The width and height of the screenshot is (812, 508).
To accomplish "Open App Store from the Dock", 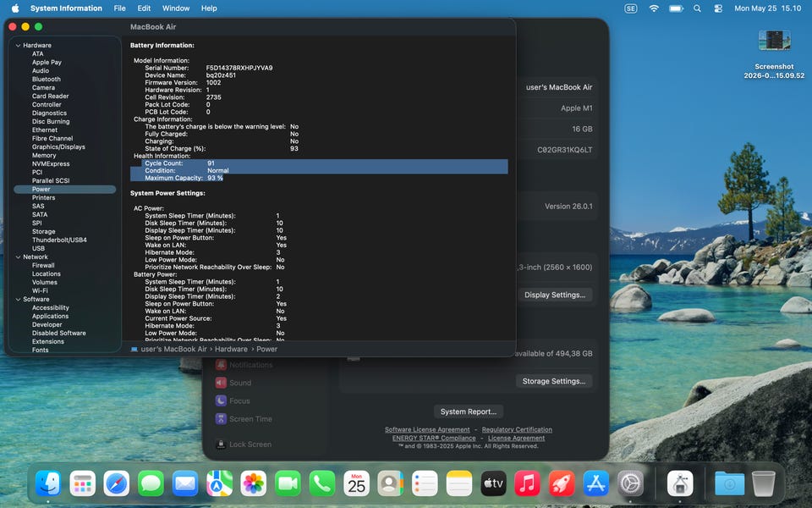I will (x=595, y=483).
